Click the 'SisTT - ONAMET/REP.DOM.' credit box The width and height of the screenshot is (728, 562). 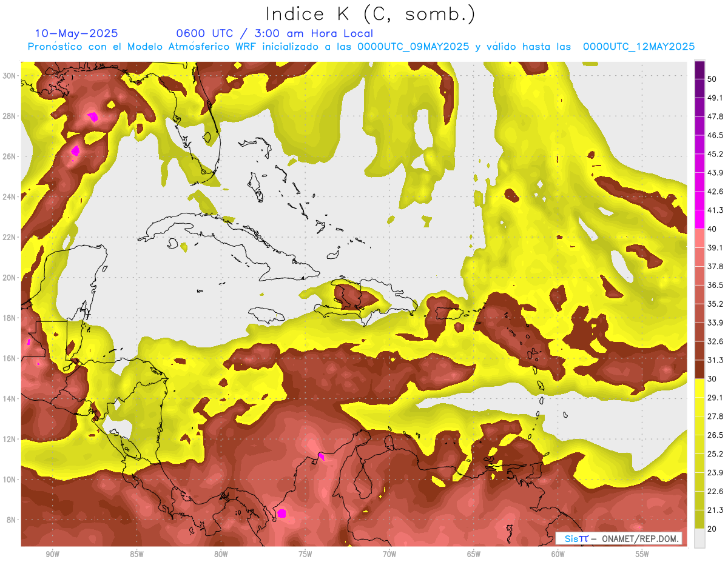[619, 538]
